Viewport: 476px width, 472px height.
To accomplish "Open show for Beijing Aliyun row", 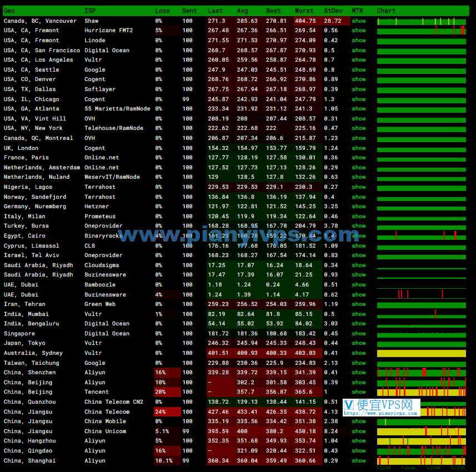I will [x=358, y=383].
